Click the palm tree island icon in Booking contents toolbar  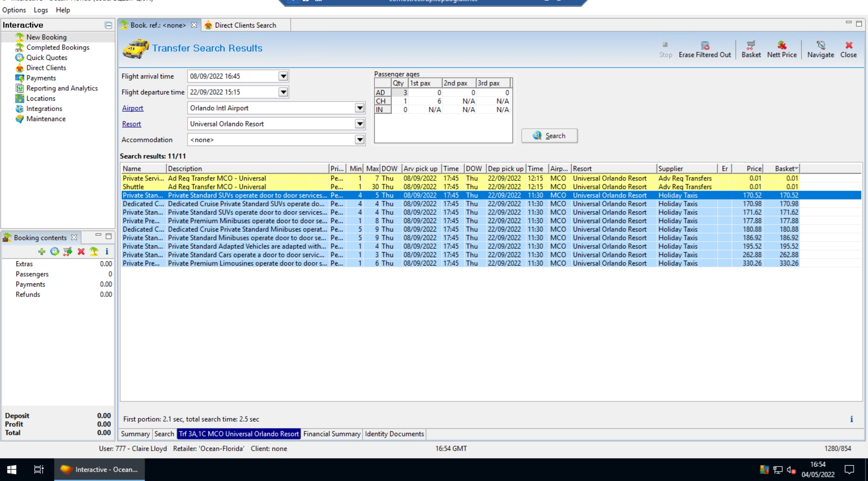94,252
